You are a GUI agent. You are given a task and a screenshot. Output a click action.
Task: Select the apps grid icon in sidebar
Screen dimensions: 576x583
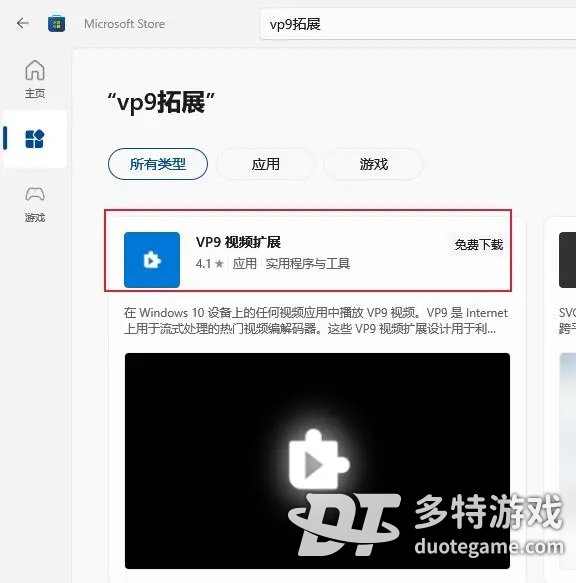35,139
